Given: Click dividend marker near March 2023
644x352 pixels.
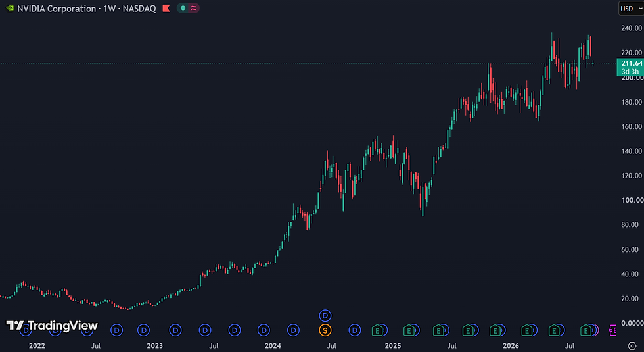Looking at the screenshot, I should tap(175, 330).
